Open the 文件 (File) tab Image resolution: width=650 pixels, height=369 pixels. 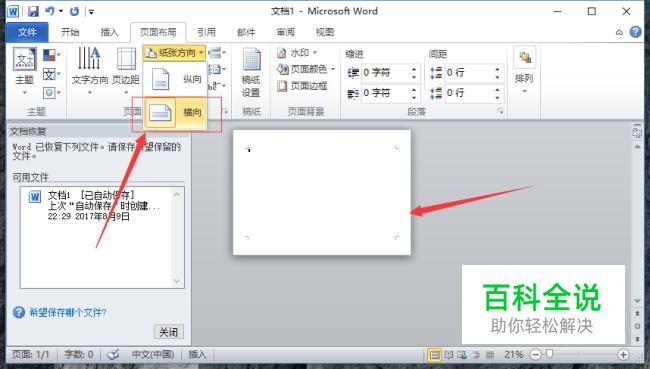(x=27, y=32)
